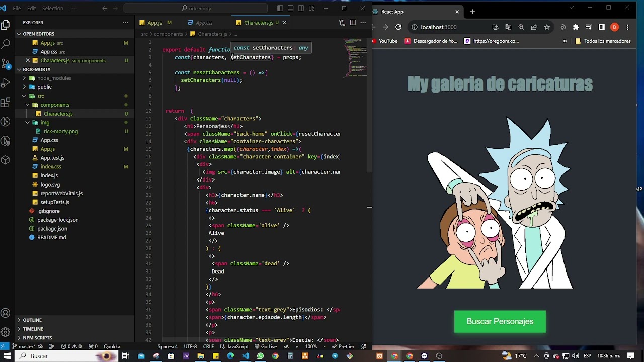Open the Chrome side panel icon

(x=601, y=27)
